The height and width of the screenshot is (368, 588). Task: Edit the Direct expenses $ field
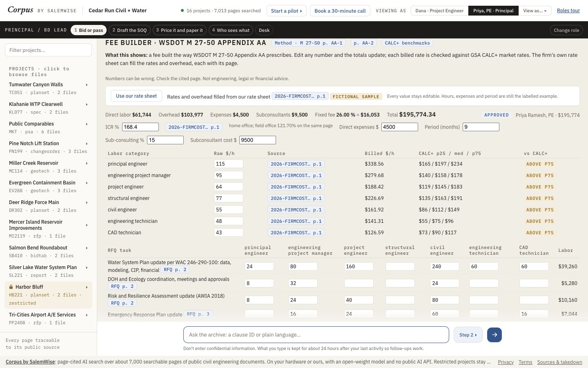399,127
